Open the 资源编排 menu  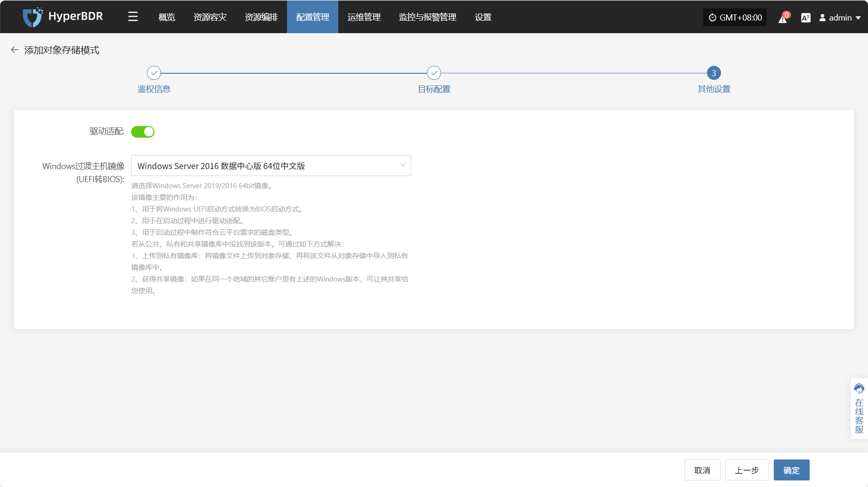point(261,17)
